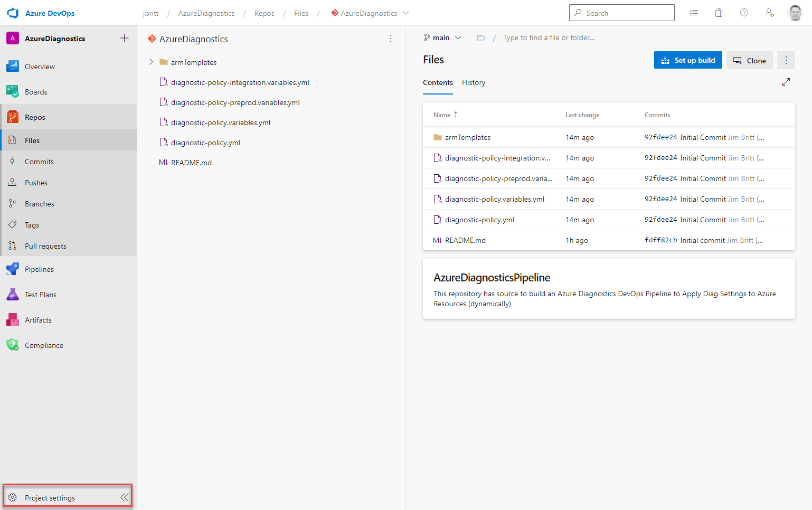The width and height of the screenshot is (812, 510).
Task: Click Files breadcrumb
Action: click(301, 13)
